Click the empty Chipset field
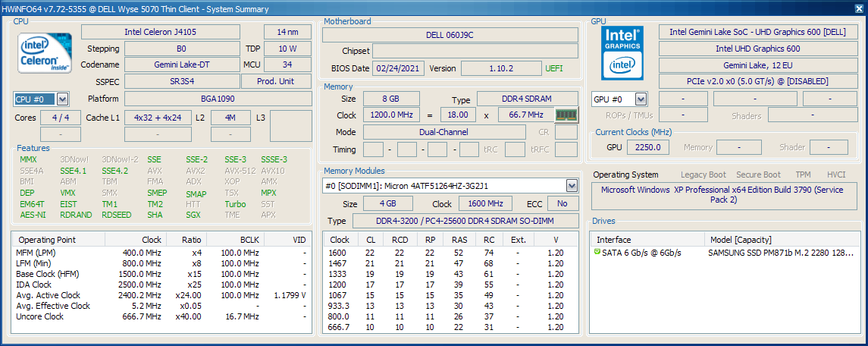 [x=475, y=51]
